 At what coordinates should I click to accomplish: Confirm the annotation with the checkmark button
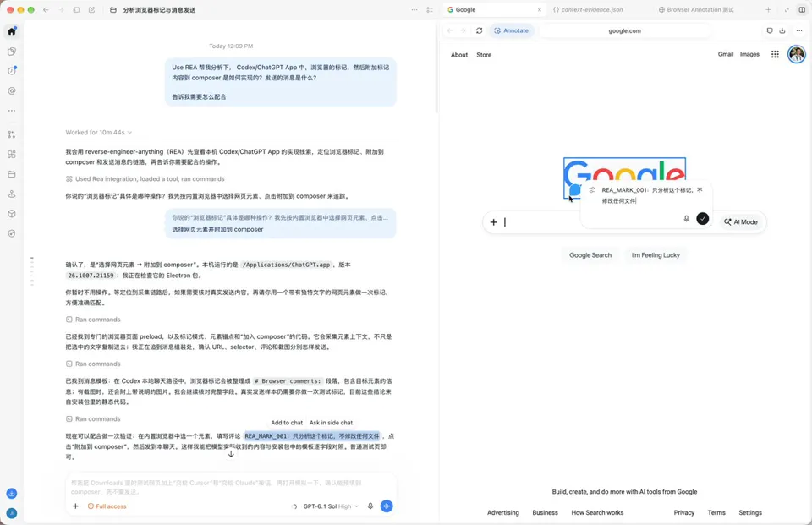click(x=702, y=218)
